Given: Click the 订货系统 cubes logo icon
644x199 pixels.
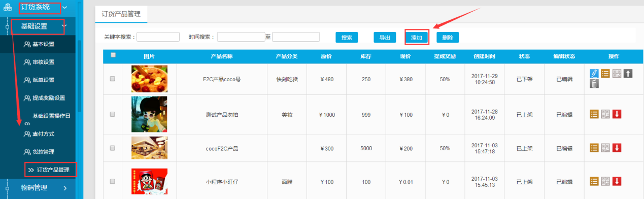Looking at the screenshot, I should click(x=8, y=7).
